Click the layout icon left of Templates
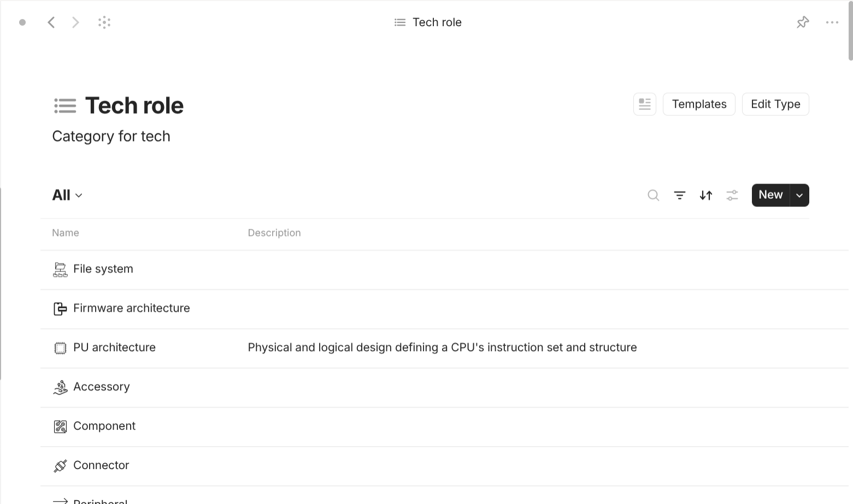 pyautogui.click(x=644, y=104)
